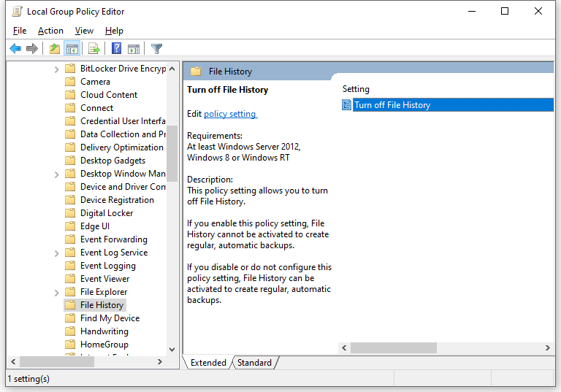Select the 'Turn off File History' setting row
The width and height of the screenshot is (561, 392).
[392, 105]
